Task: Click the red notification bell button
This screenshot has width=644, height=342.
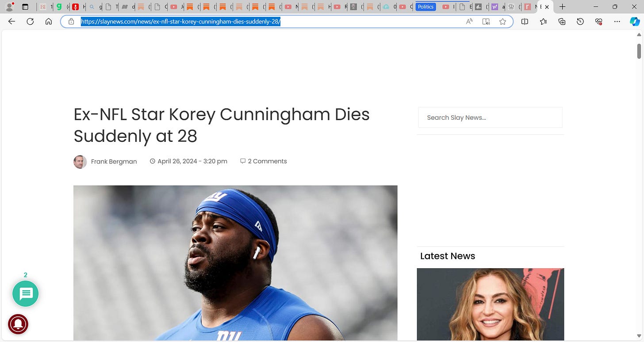Action: (18, 325)
